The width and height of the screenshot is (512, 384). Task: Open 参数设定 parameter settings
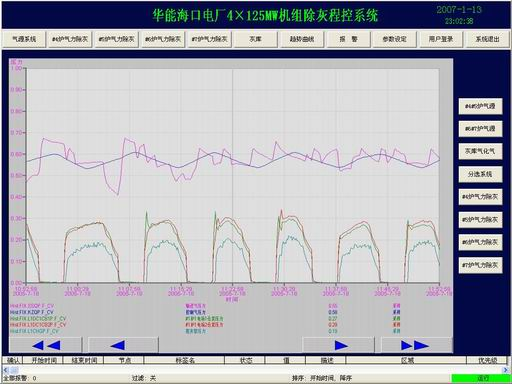click(395, 39)
